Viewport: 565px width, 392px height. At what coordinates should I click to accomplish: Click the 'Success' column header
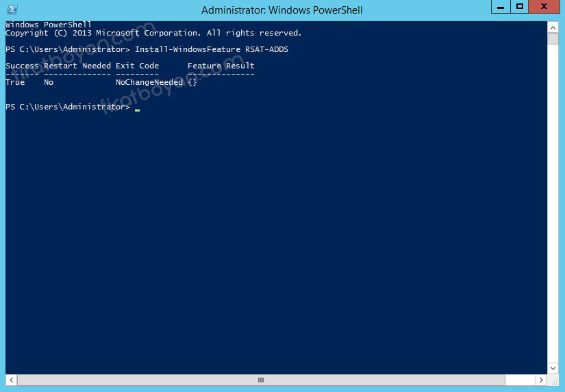point(22,66)
